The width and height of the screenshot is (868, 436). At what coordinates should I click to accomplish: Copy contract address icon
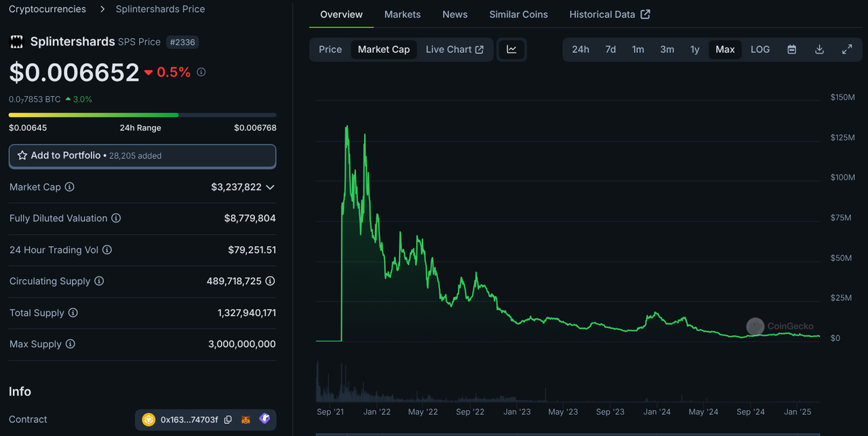click(x=228, y=420)
